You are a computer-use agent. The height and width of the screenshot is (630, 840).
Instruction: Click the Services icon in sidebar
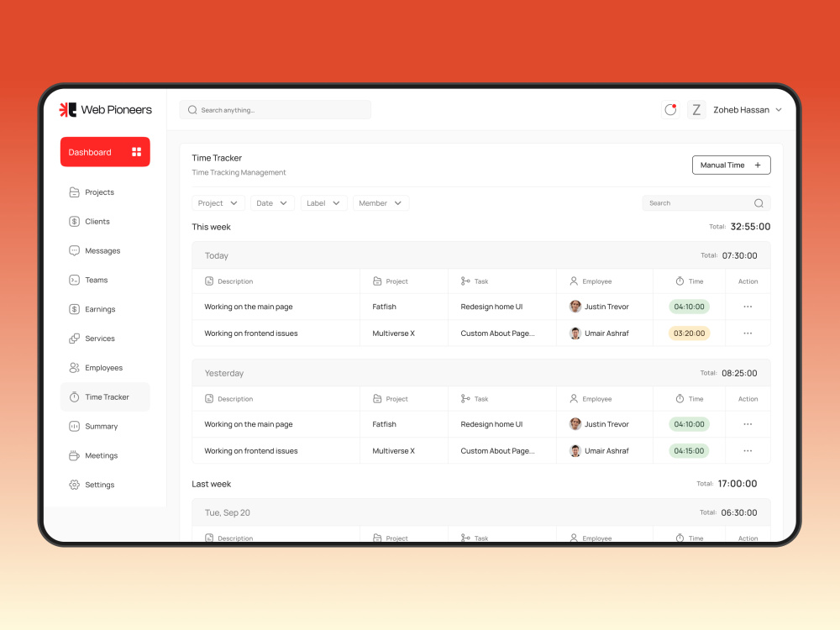pos(74,339)
